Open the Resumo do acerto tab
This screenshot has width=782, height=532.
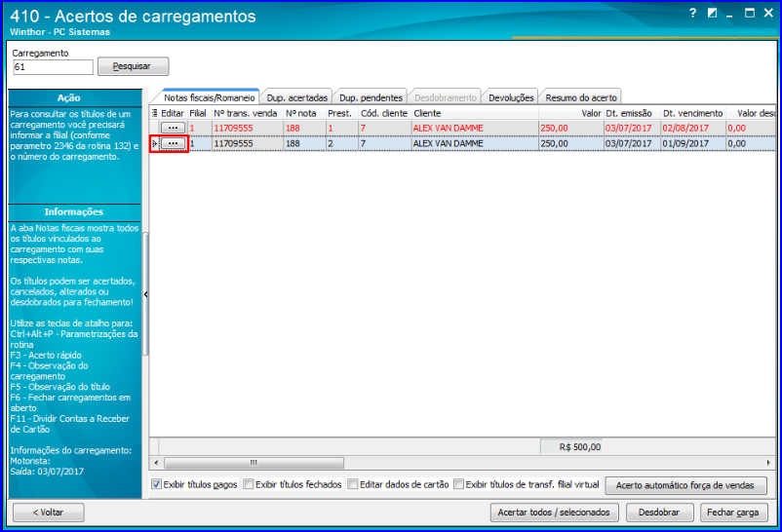point(581,97)
